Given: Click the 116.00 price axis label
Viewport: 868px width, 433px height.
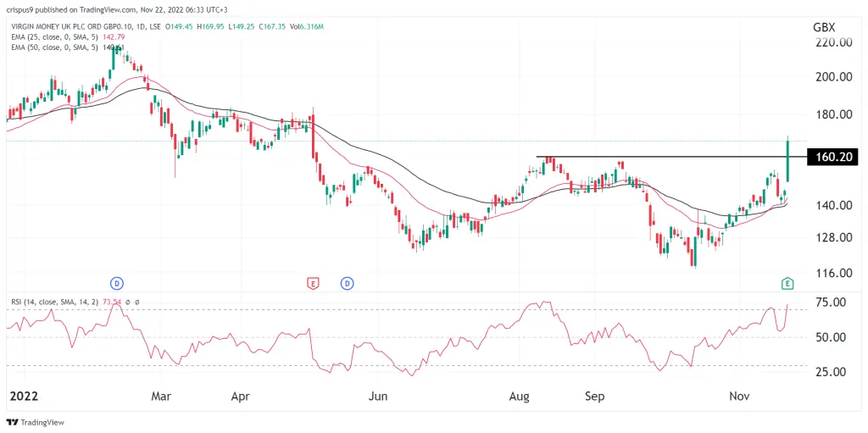Looking at the screenshot, I should (832, 273).
